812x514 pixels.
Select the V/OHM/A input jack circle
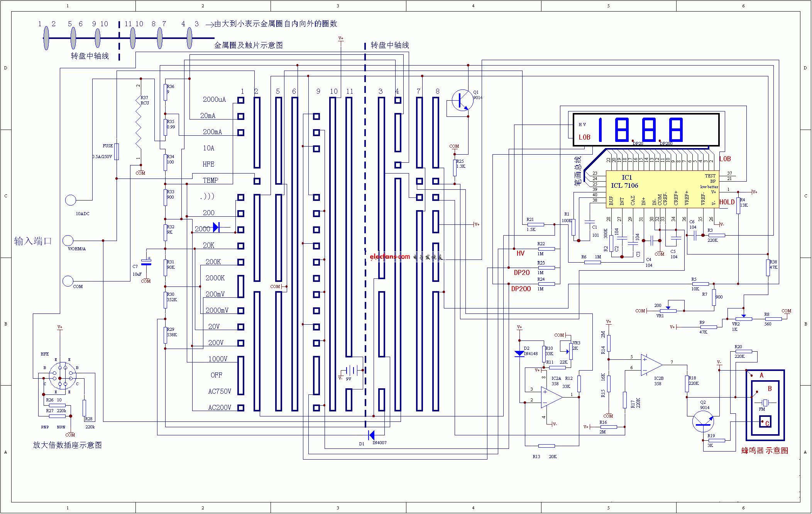[x=68, y=241]
